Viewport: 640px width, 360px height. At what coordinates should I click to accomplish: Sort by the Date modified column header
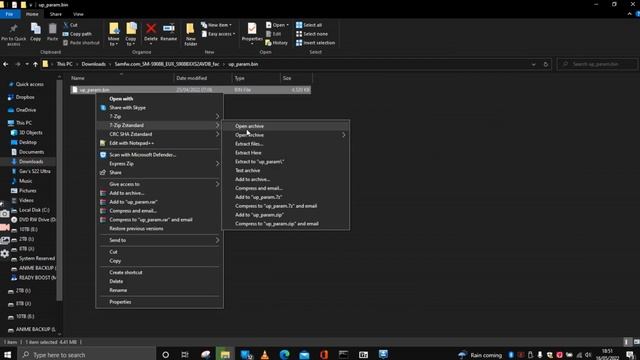(x=203, y=78)
